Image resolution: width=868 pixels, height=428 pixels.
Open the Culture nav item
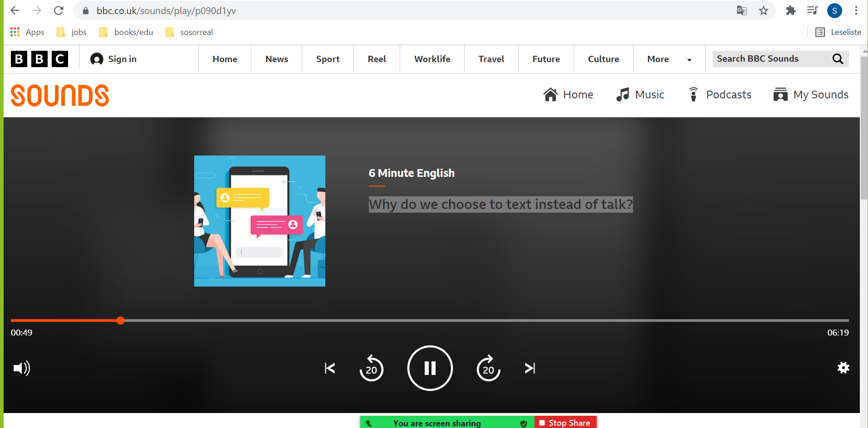603,59
